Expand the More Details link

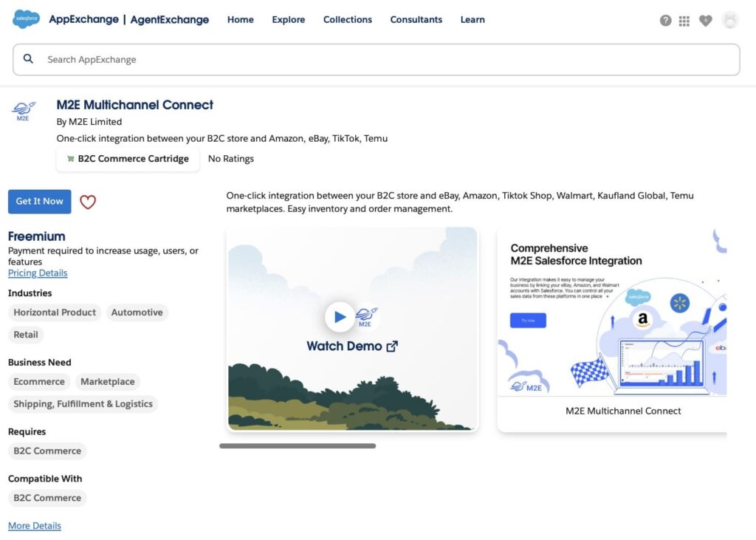point(35,526)
